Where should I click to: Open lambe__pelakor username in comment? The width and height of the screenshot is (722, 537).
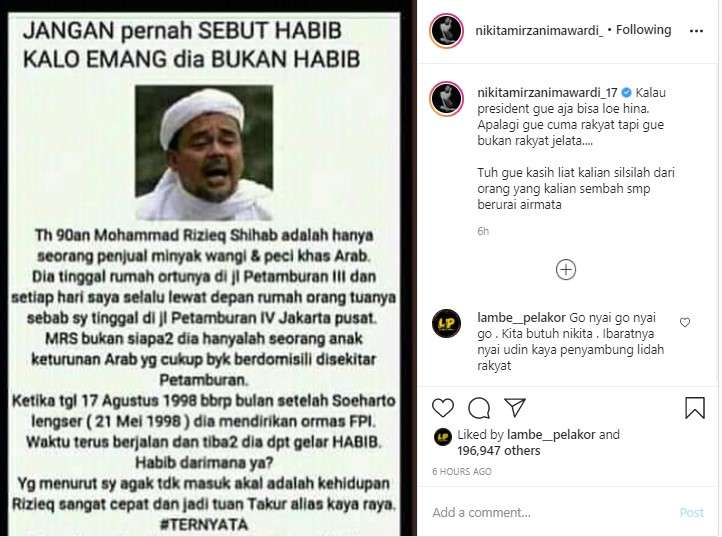(521, 318)
